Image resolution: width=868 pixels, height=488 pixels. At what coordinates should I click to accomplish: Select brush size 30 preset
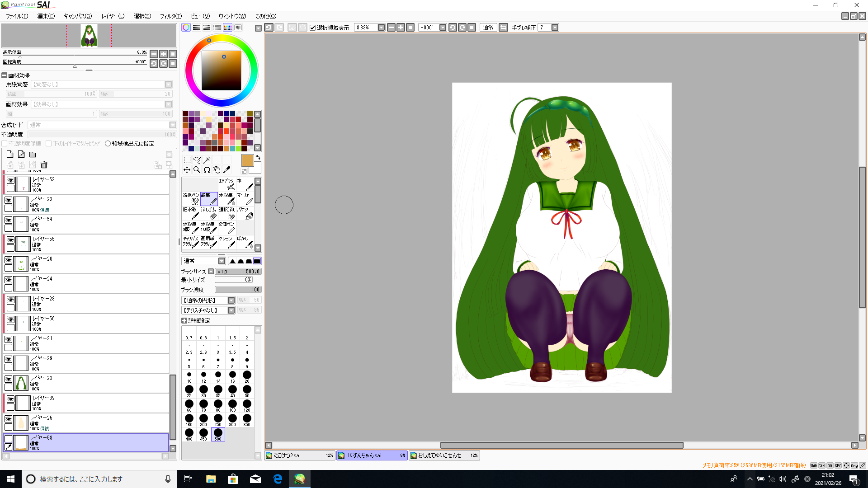coord(203,391)
